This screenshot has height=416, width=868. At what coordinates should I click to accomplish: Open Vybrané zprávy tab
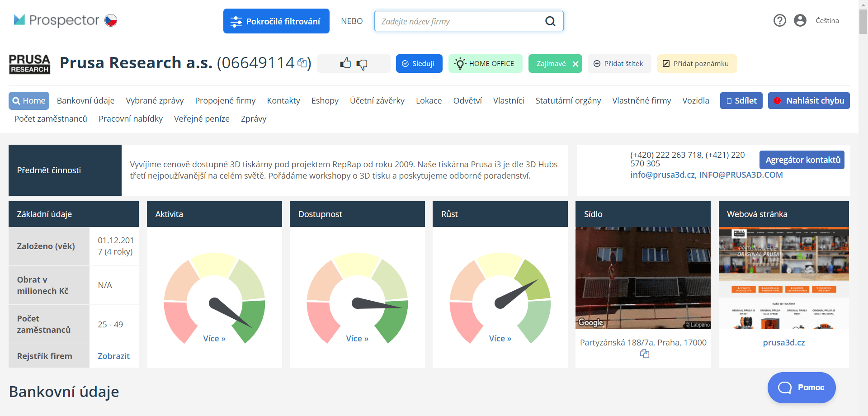(155, 101)
